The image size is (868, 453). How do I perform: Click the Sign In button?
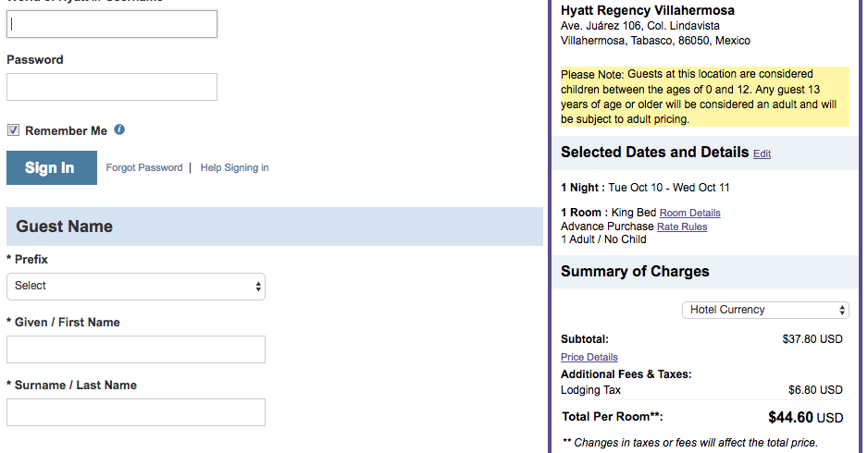(52, 167)
